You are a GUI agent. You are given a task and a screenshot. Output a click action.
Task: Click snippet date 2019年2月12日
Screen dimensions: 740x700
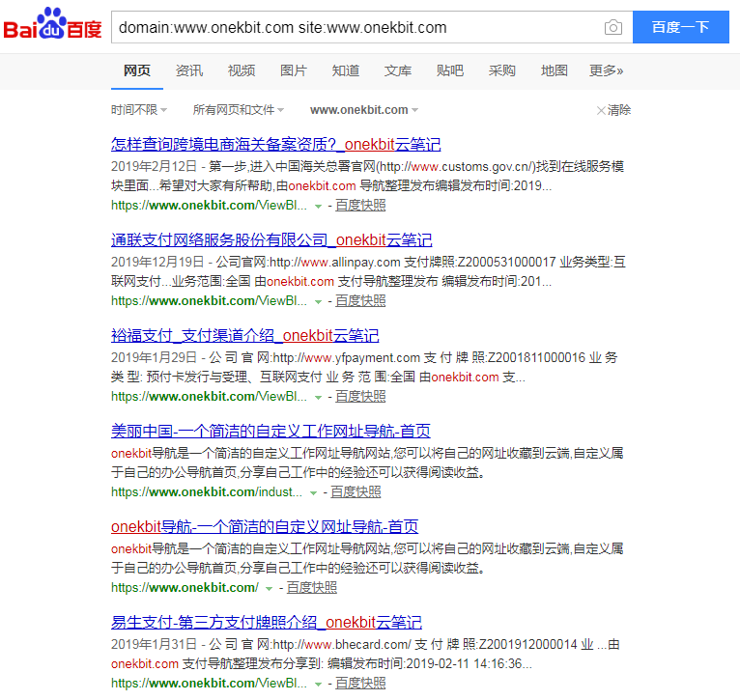click(x=154, y=166)
